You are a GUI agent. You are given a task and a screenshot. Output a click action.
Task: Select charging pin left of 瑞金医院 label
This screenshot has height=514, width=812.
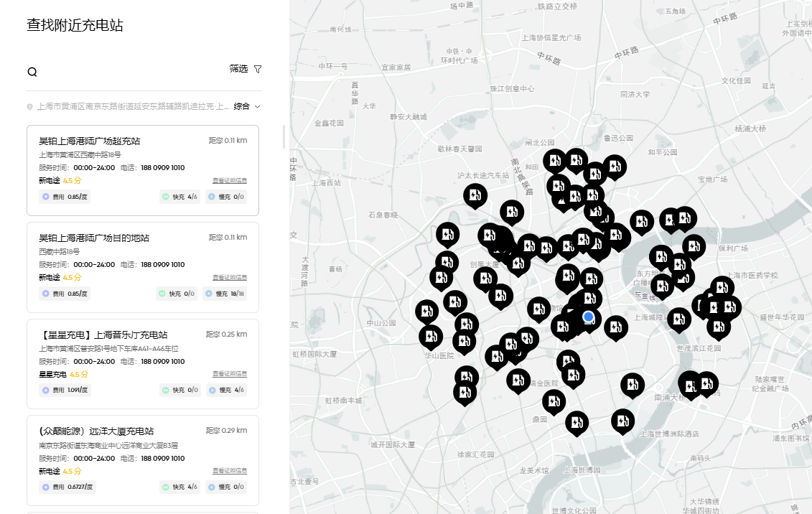point(518,381)
